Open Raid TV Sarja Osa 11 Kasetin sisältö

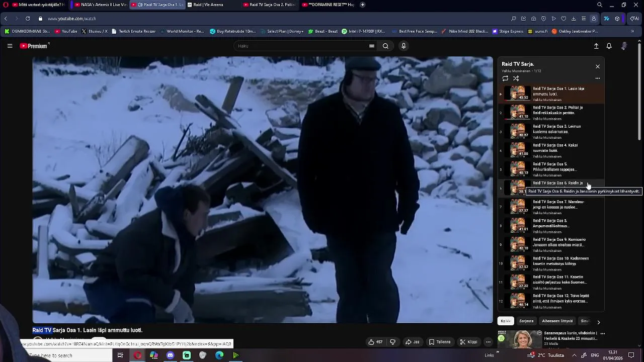point(551,283)
